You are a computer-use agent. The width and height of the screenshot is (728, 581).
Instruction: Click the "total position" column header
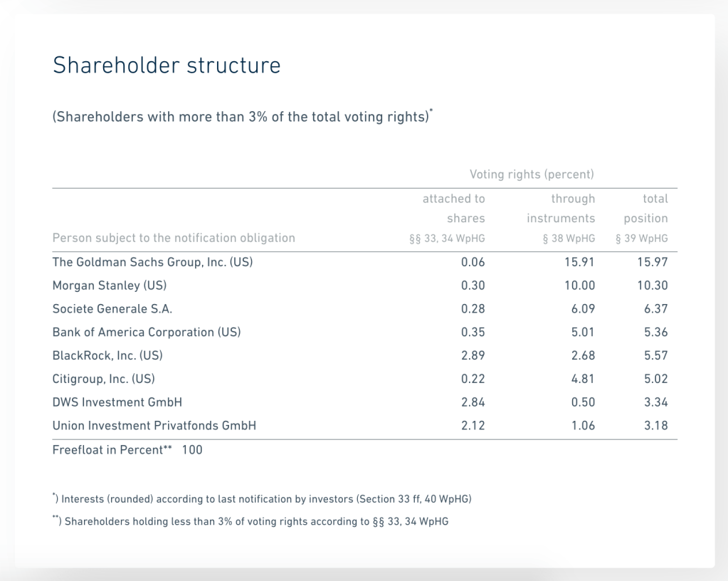645,209
